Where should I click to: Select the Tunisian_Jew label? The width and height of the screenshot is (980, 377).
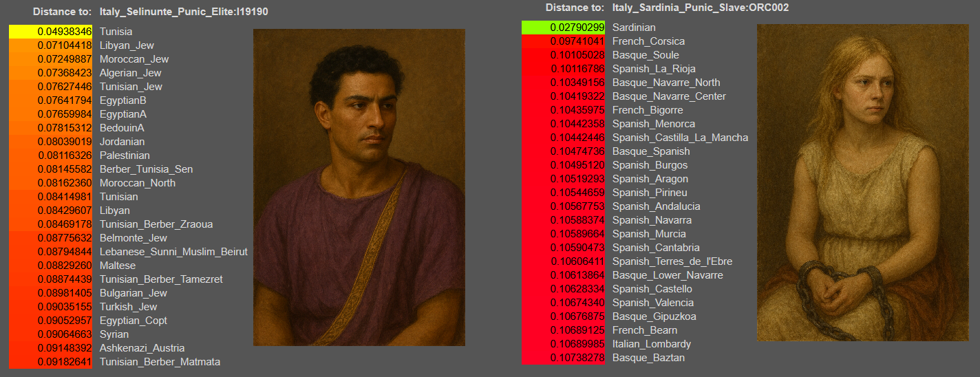click(131, 87)
